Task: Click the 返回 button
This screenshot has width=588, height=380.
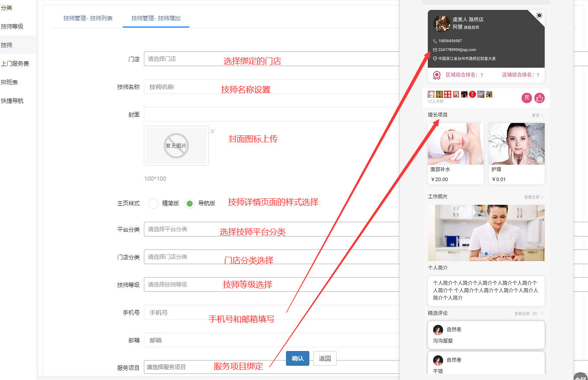Action: [x=325, y=358]
